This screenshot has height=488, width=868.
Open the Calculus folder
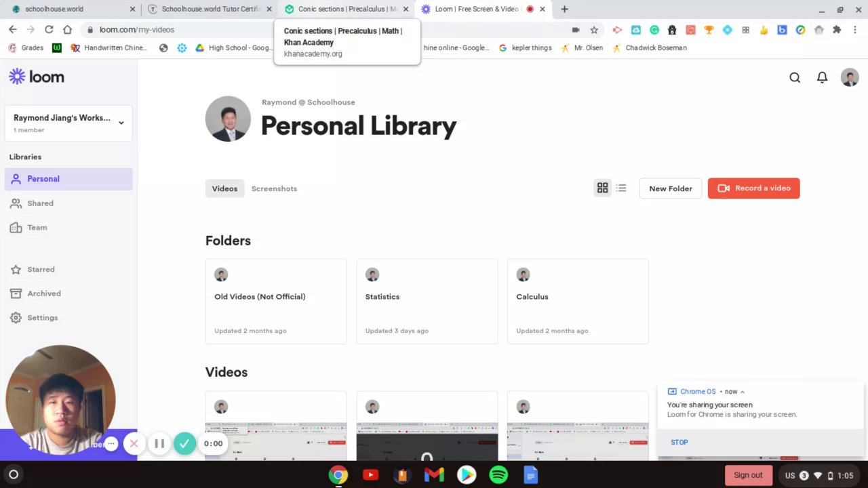578,302
